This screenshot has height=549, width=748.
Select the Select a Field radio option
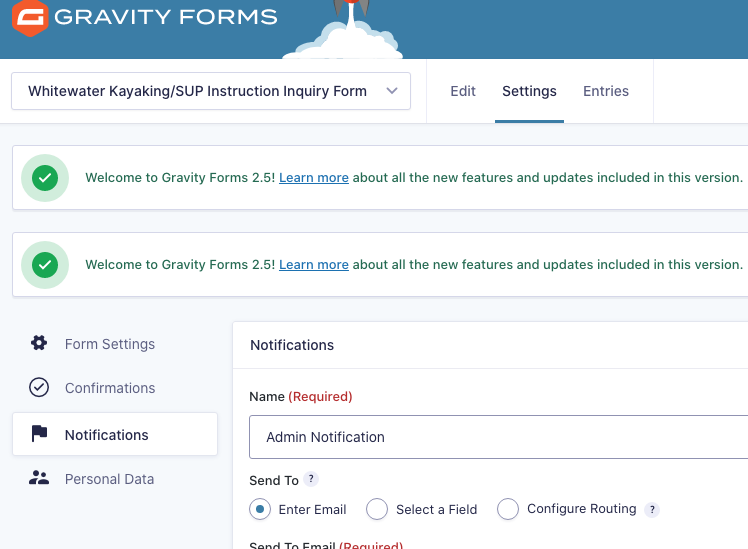coord(377,509)
